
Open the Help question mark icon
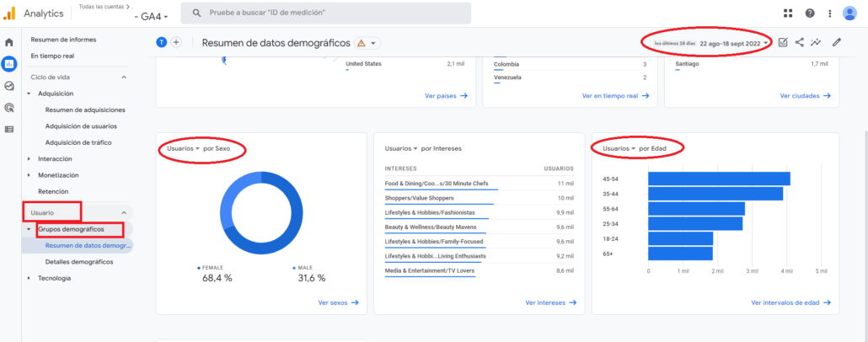point(810,13)
